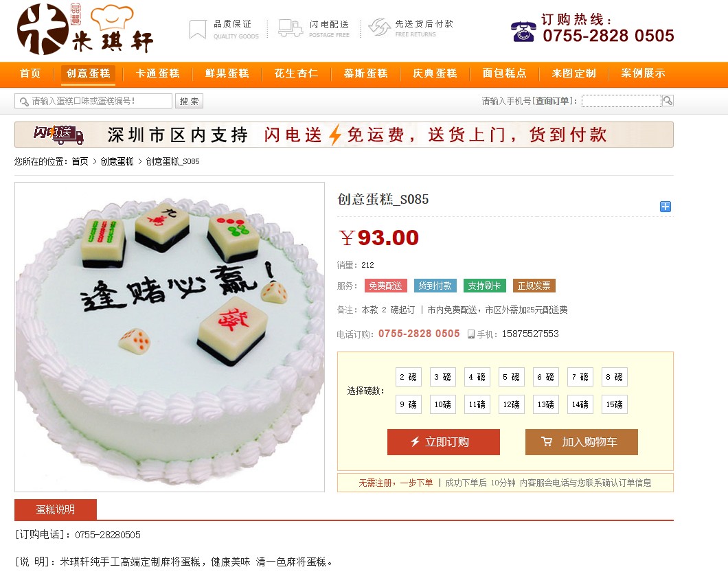The width and height of the screenshot is (728, 576).
Task: Switch to the 蛋糕说明 tab
Action: [56, 509]
